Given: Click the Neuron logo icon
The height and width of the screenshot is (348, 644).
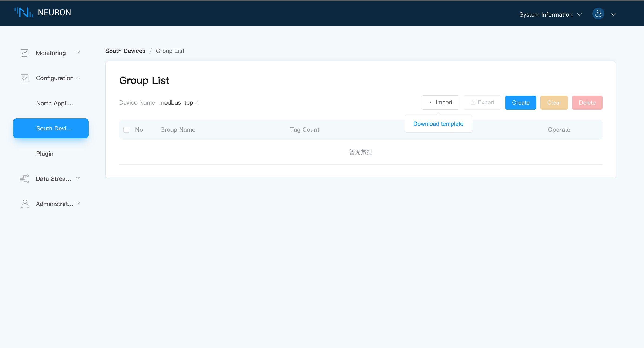Looking at the screenshot, I should pyautogui.click(x=24, y=13).
